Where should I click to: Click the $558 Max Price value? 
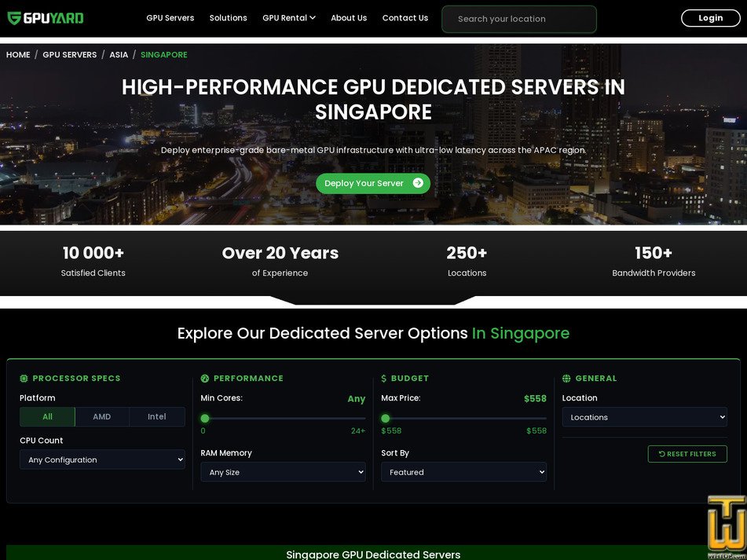pos(535,398)
